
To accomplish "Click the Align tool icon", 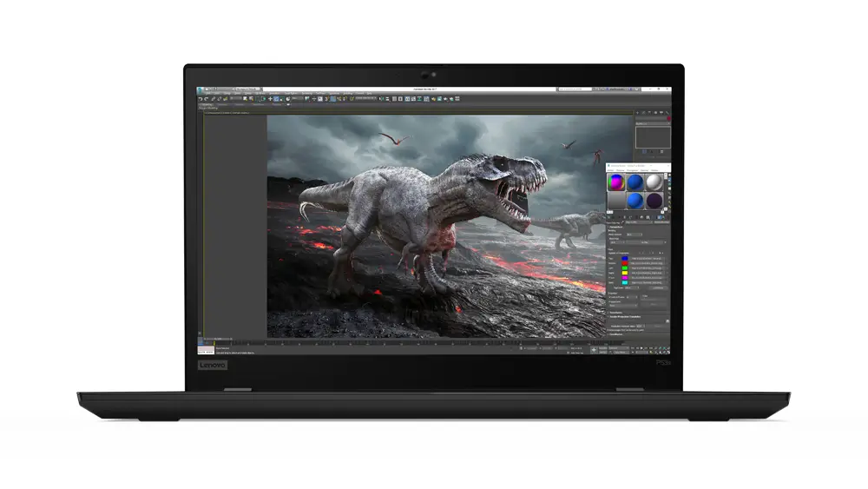I will pos(387,98).
